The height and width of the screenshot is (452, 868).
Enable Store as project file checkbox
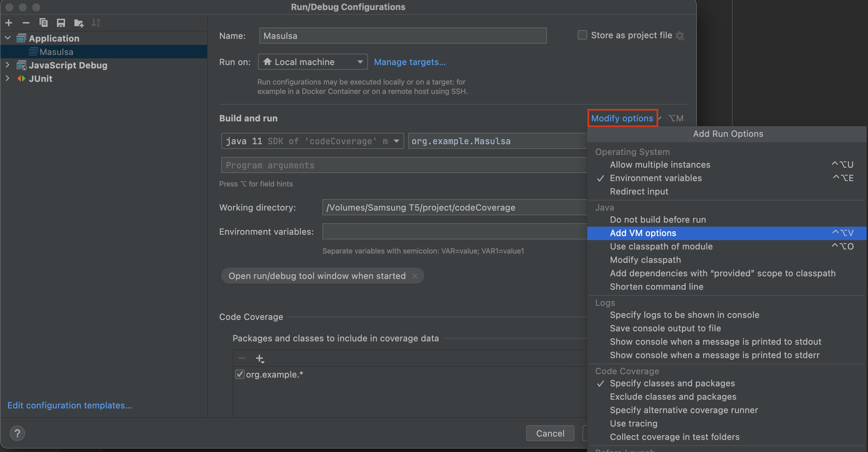click(582, 35)
